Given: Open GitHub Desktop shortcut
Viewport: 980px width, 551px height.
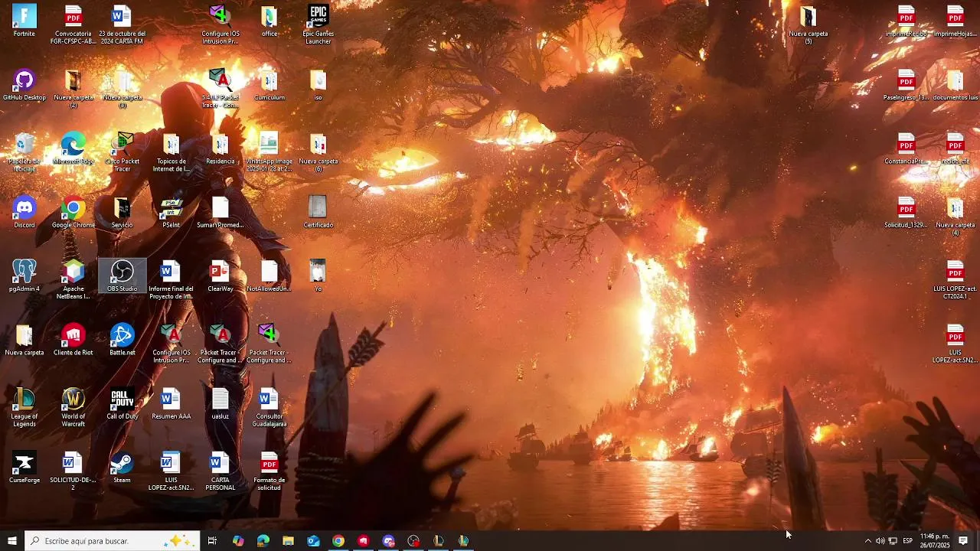Looking at the screenshot, I should (24, 85).
